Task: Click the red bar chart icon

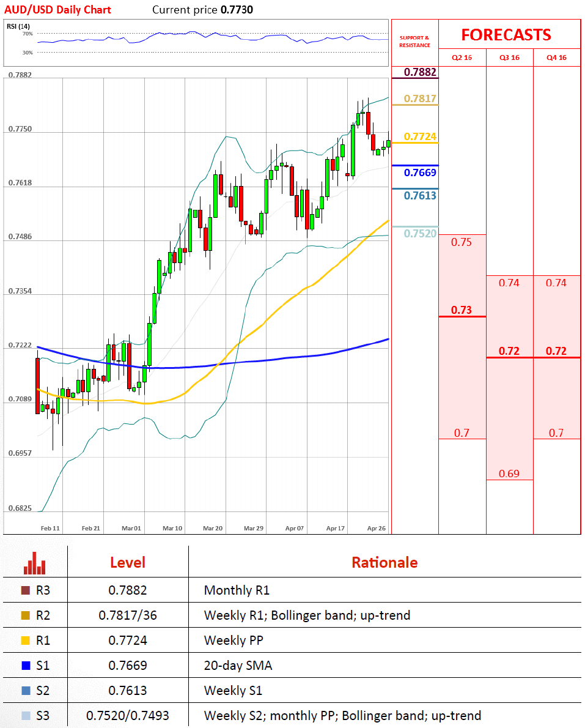Action: click(35, 563)
